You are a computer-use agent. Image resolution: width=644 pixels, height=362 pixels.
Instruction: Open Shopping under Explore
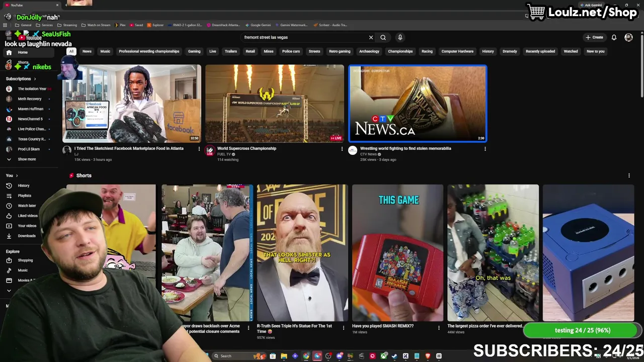(25, 260)
